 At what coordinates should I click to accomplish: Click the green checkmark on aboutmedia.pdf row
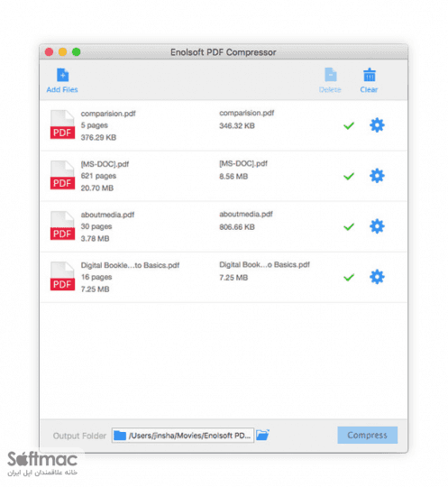349,226
